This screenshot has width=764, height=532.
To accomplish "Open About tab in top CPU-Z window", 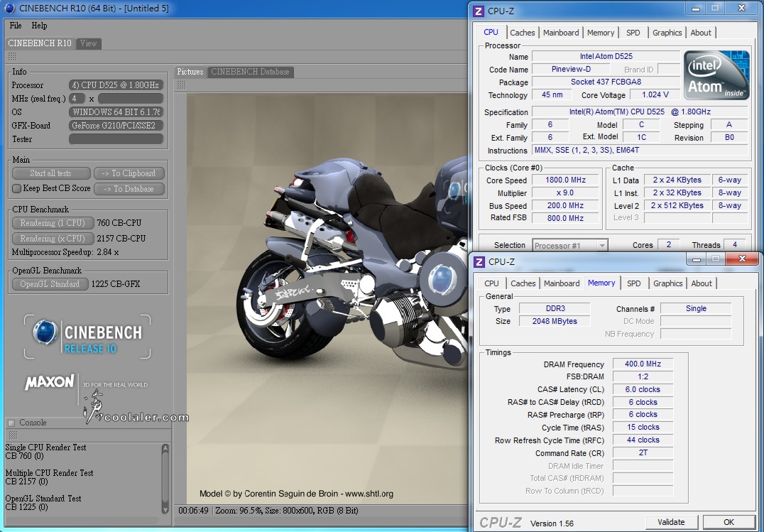I will coord(701,33).
